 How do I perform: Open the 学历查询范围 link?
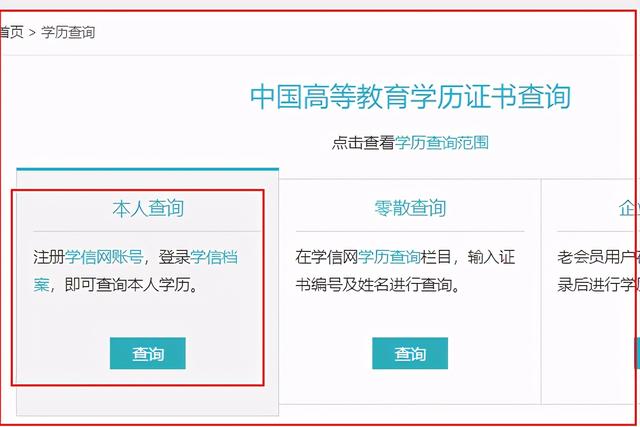441,142
